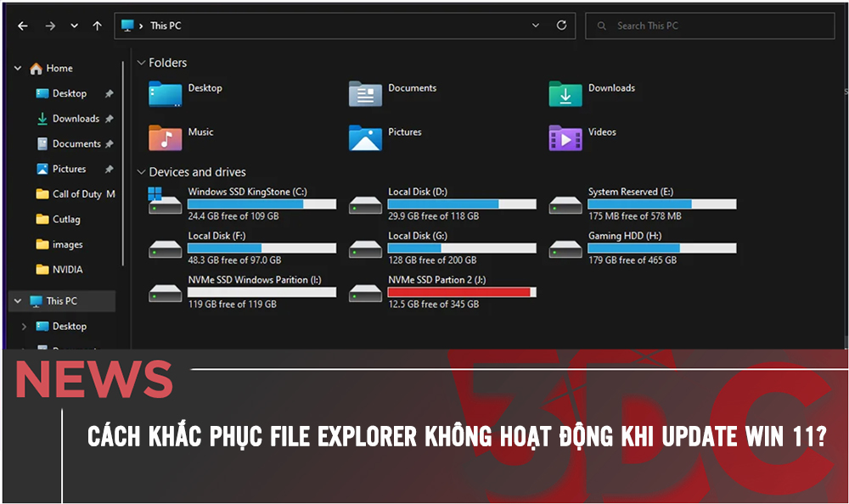The image size is (849, 504).
Task: Open address bar history dropdown chevron
Action: coord(536,25)
